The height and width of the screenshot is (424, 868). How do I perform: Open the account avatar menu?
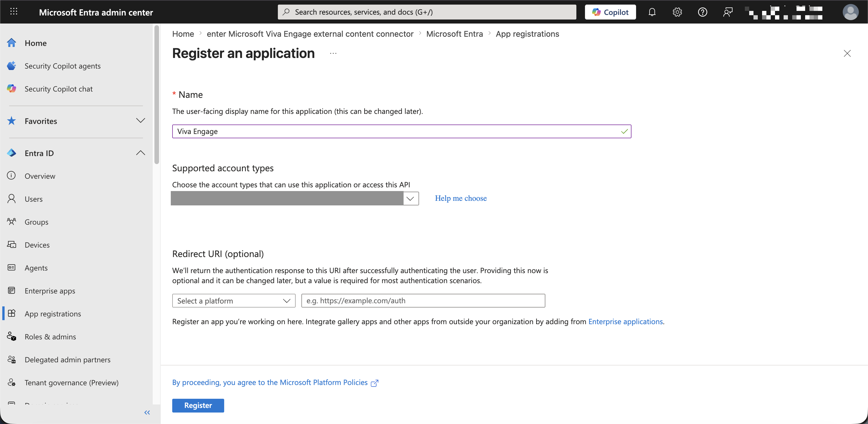click(x=850, y=12)
